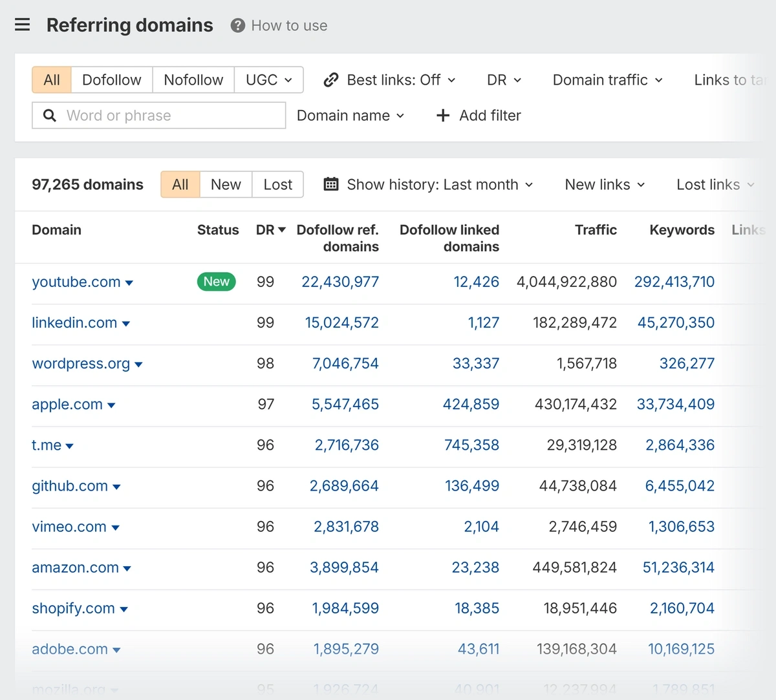The image size is (776, 700).
Task: Focus the Word or phrase search field
Action: [159, 116]
